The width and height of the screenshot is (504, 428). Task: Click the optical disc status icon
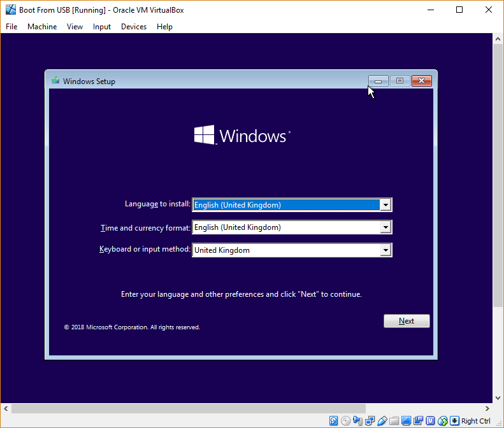(x=345, y=420)
